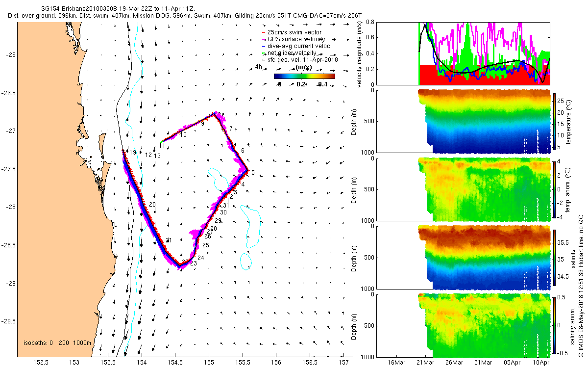This screenshot has width=588, height=368.
Task: Click the longitude tick '155.5'
Action: coord(242,363)
